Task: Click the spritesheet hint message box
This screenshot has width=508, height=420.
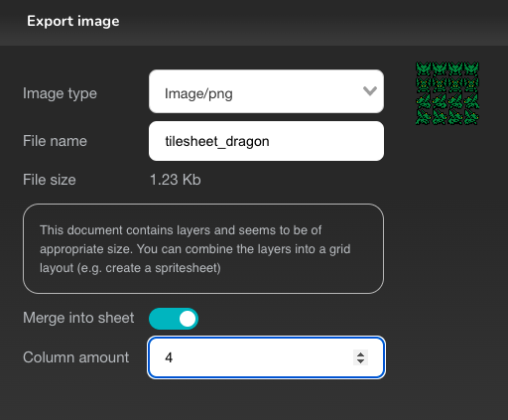Action: tap(203, 249)
